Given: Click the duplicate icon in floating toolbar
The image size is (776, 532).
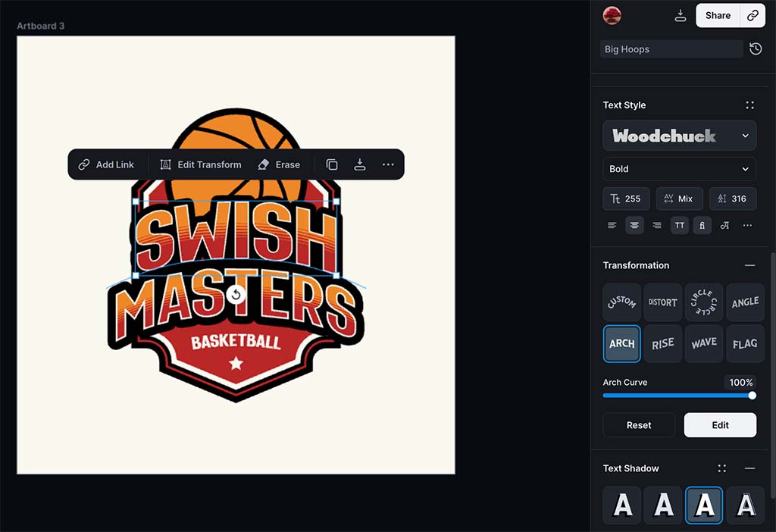Looking at the screenshot, I should pos(332,164).
